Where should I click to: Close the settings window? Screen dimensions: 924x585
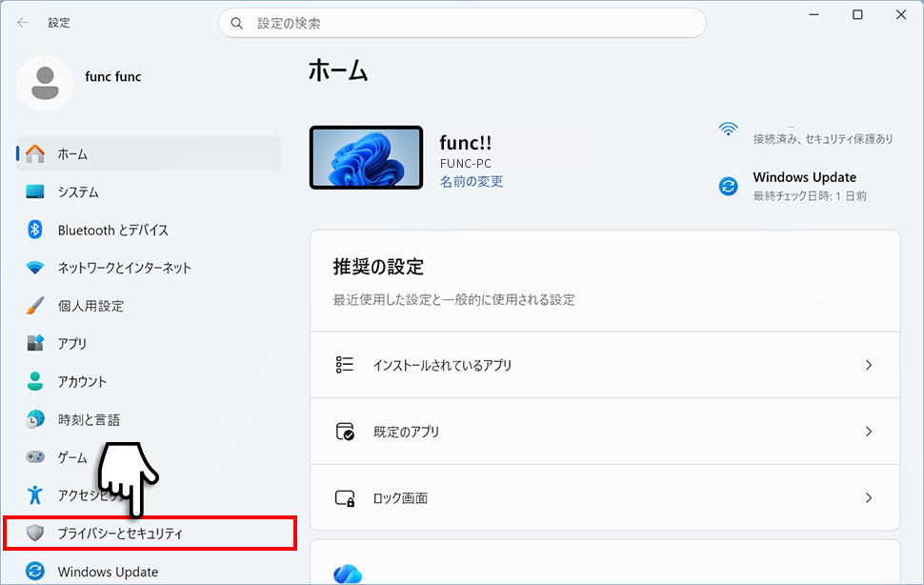tap(901, 14)
